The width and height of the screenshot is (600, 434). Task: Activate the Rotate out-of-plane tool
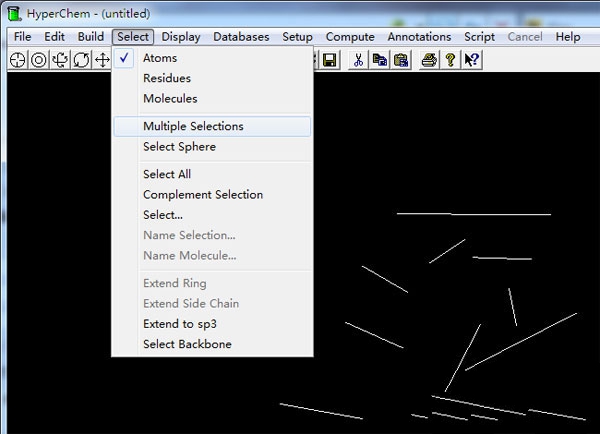60,60
